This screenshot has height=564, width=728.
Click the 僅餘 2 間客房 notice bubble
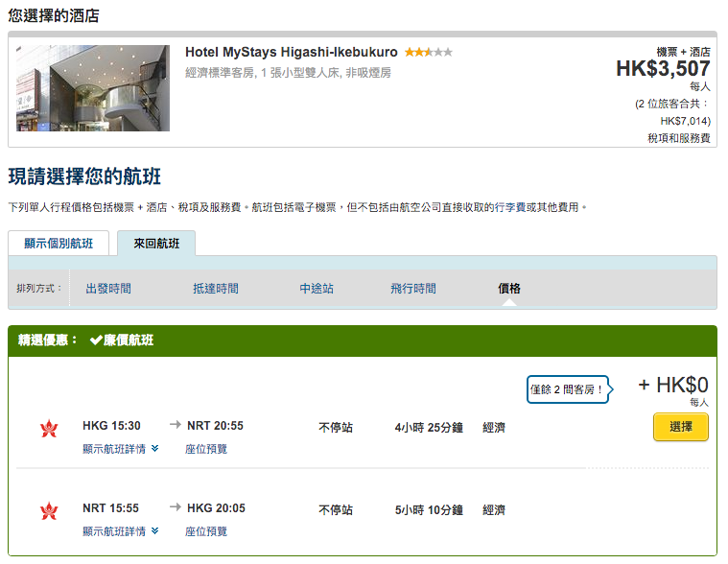[x=570, y=389]
